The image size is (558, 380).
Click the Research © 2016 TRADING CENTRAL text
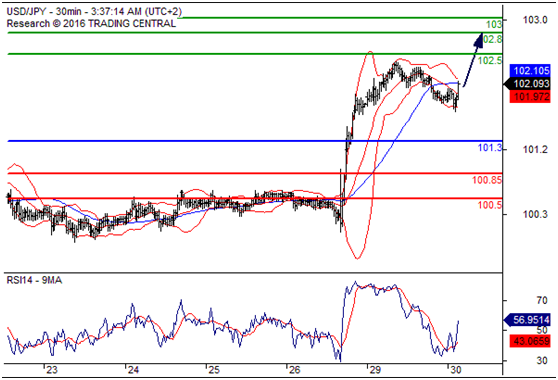pos(91,24)
